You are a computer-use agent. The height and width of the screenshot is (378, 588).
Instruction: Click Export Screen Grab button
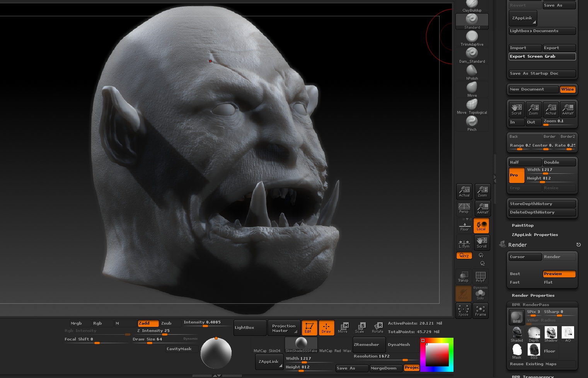click(x=542, y=56)
